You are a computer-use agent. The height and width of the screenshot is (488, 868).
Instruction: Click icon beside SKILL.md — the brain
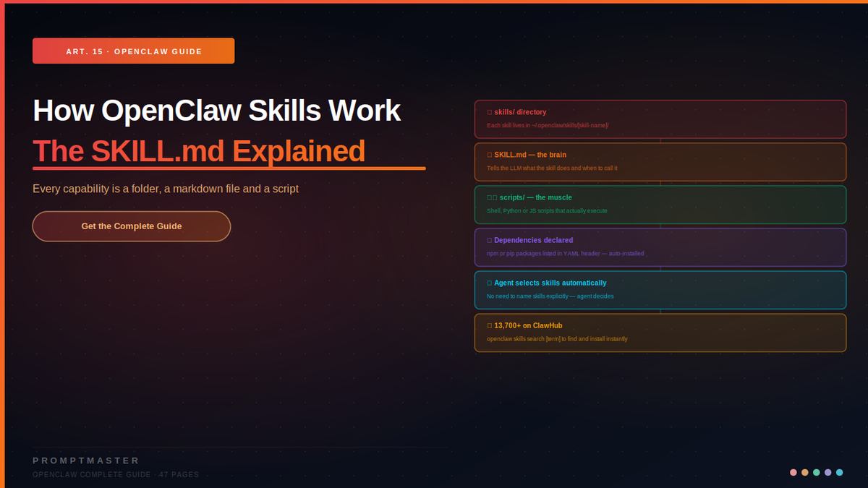click(490, 155)
